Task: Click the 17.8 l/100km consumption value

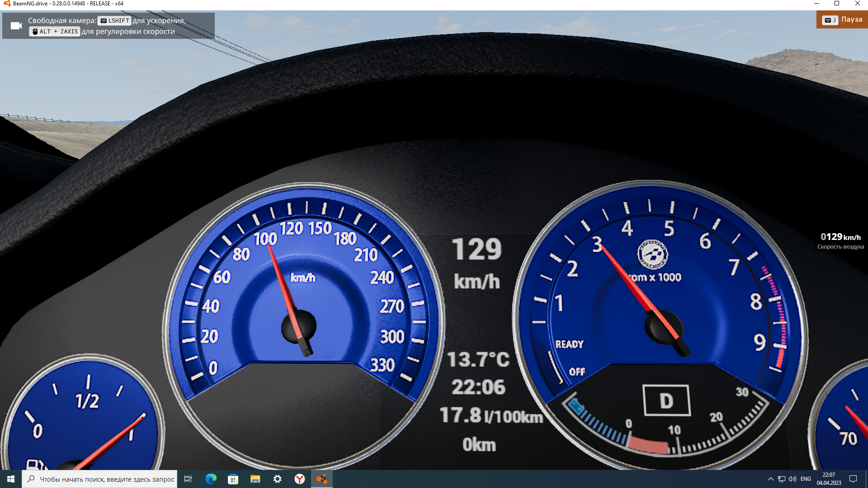Action: 491,415
